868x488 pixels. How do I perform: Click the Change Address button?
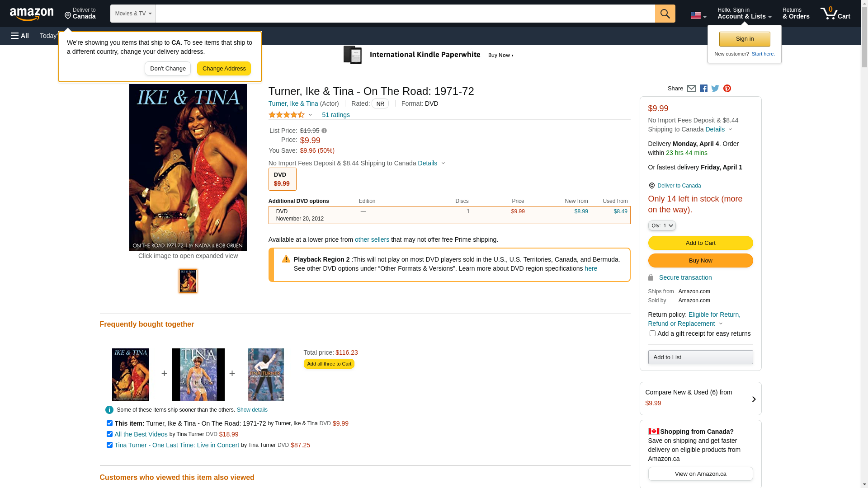click(224, 69)
